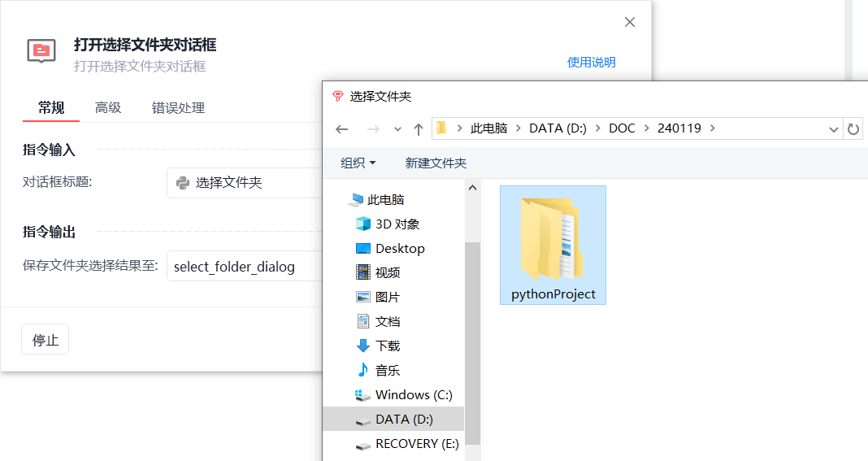Select Desktop in the navigation pane

click(390, 248)
